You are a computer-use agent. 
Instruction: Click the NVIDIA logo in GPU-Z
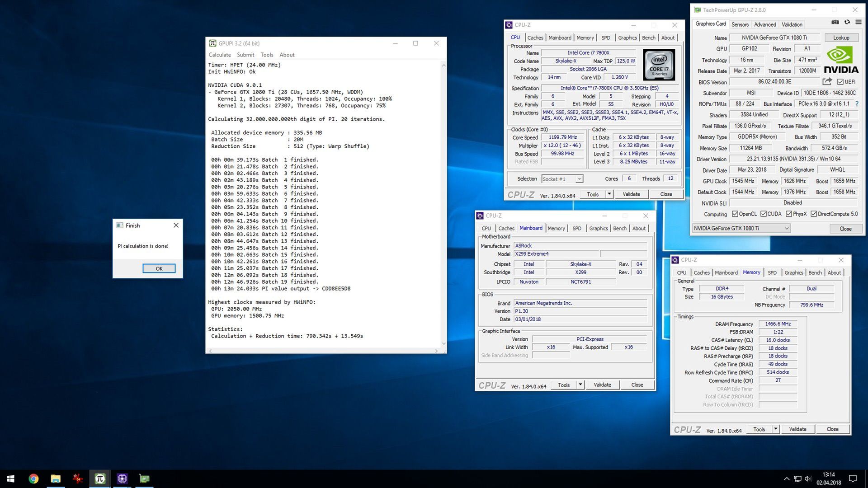tap(841, 61)
